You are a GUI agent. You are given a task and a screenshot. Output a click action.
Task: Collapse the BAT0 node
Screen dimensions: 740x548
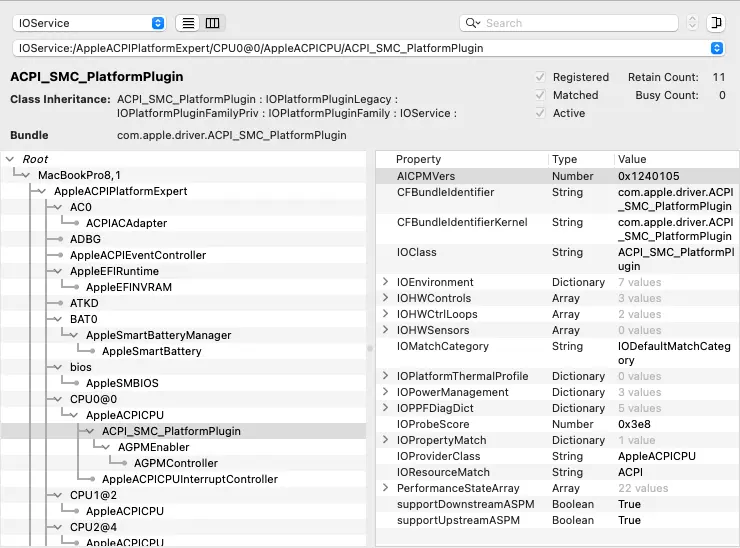58,319
